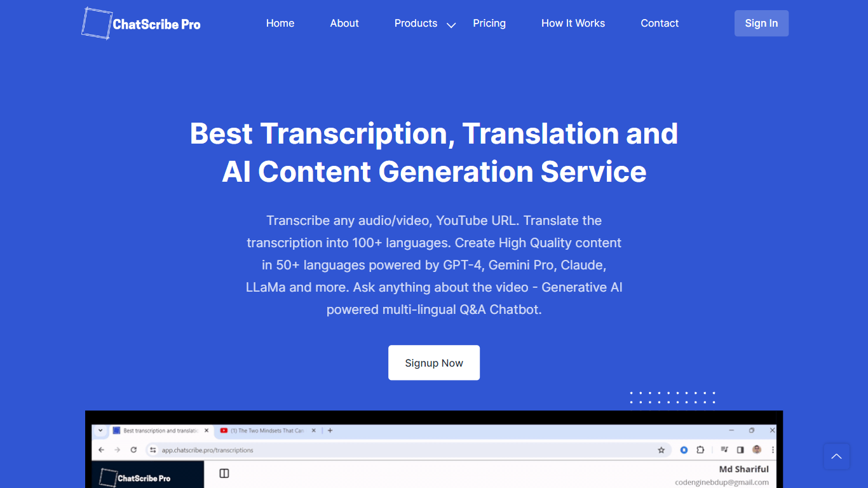Go to the About page
The image size is (868, 488).
[344, 24]
